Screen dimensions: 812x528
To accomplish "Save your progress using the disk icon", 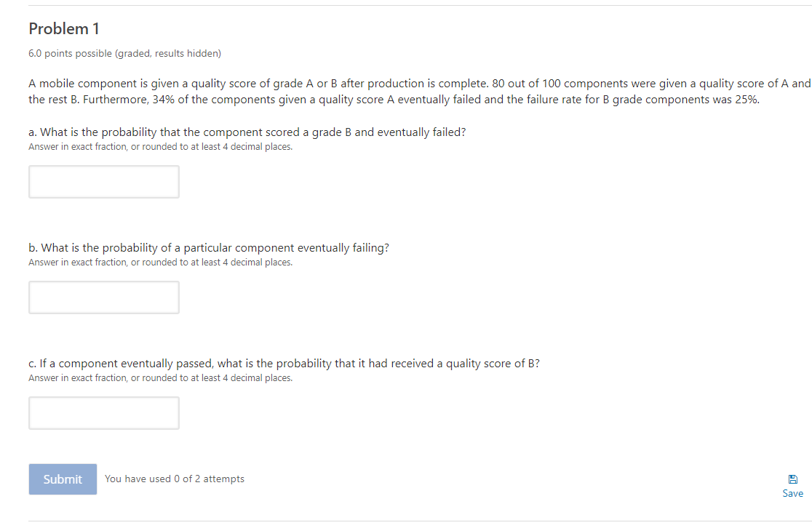I will coord(792,479).
